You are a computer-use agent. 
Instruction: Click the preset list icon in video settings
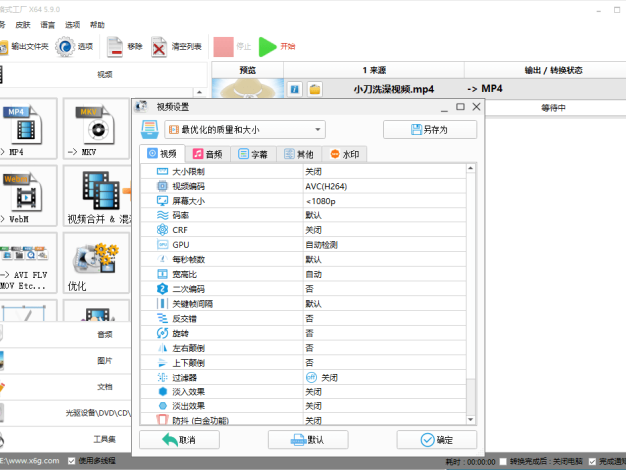click(x=150, y=129)
